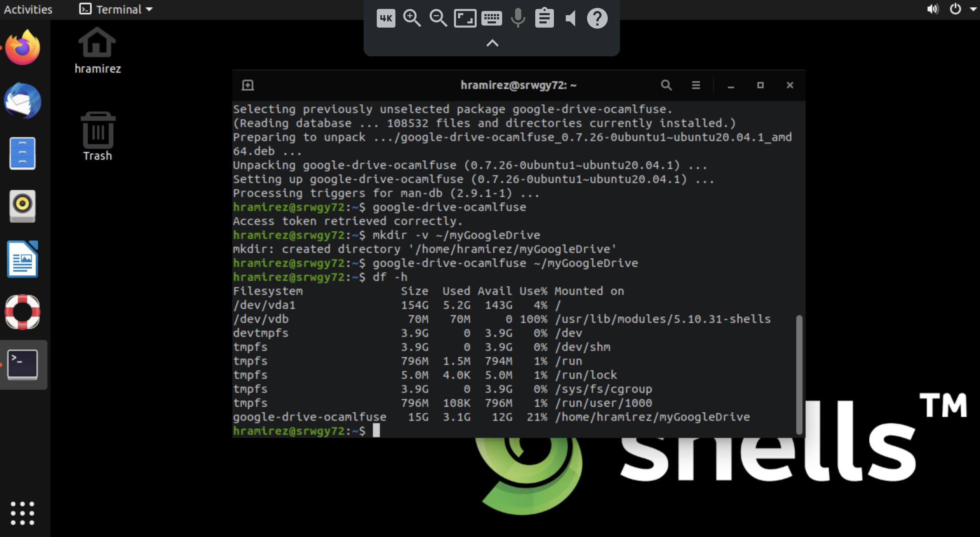Click the Activities menu
Image resolution: width=980 pixels, height=537 pixels.
(28, 9)
